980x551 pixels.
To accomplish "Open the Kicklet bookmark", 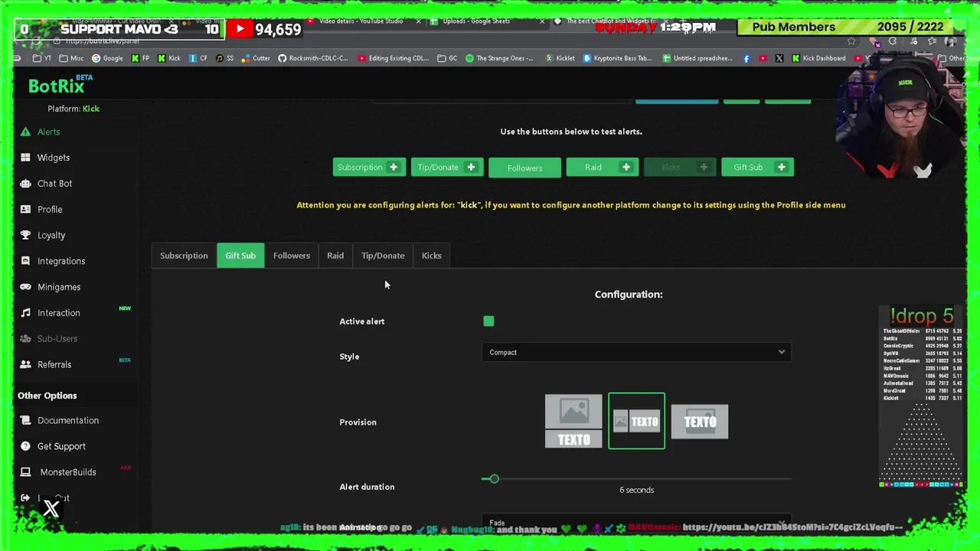I will (x=559, y=58).
